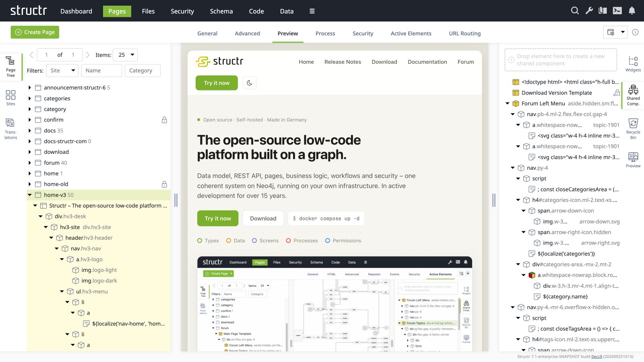Click Try it now in preview header

[217, 83]
